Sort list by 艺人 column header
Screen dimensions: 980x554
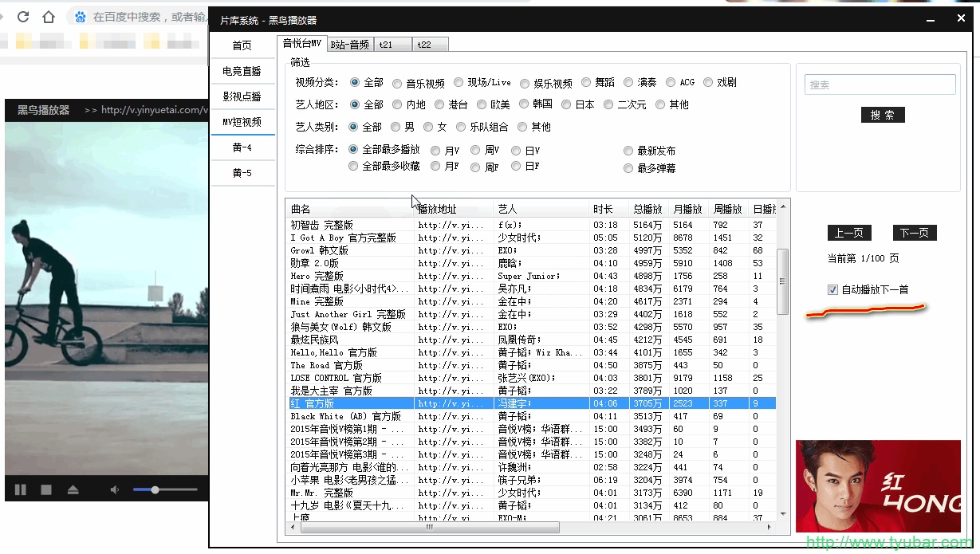click(541, 209)
